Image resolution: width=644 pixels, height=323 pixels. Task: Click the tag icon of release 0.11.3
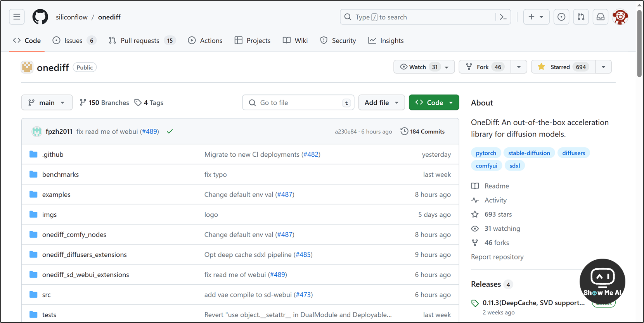(x=475, y=303)
